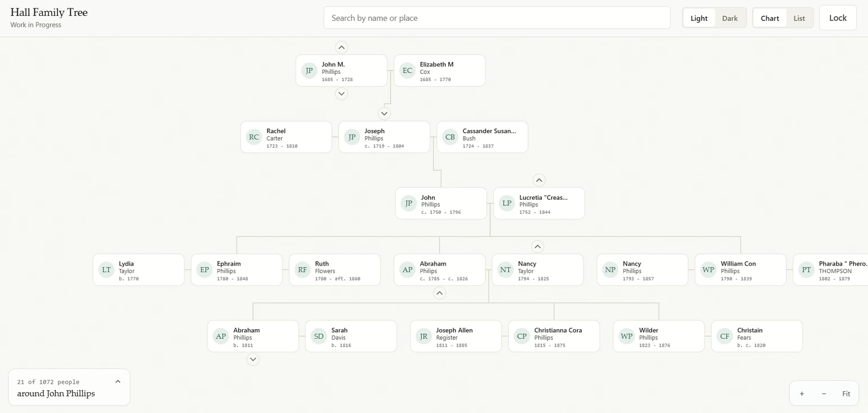
Task: Switch to List view
Action: pos(799,18)
